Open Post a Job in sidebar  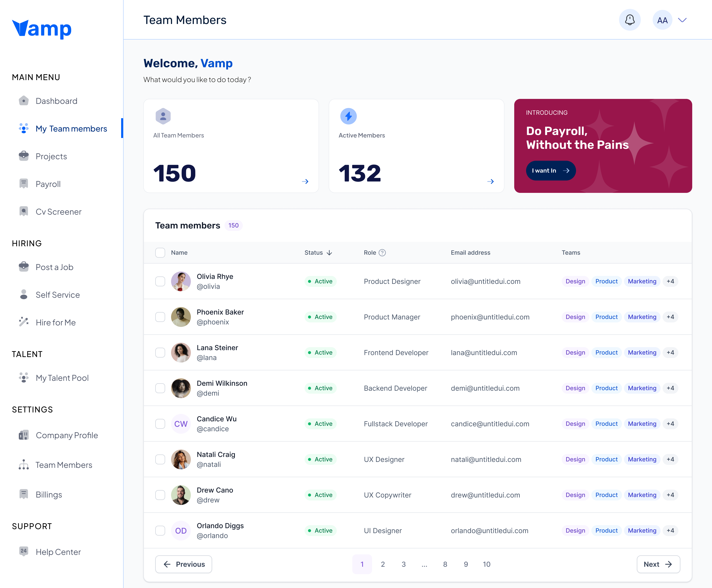click(54, 267)
